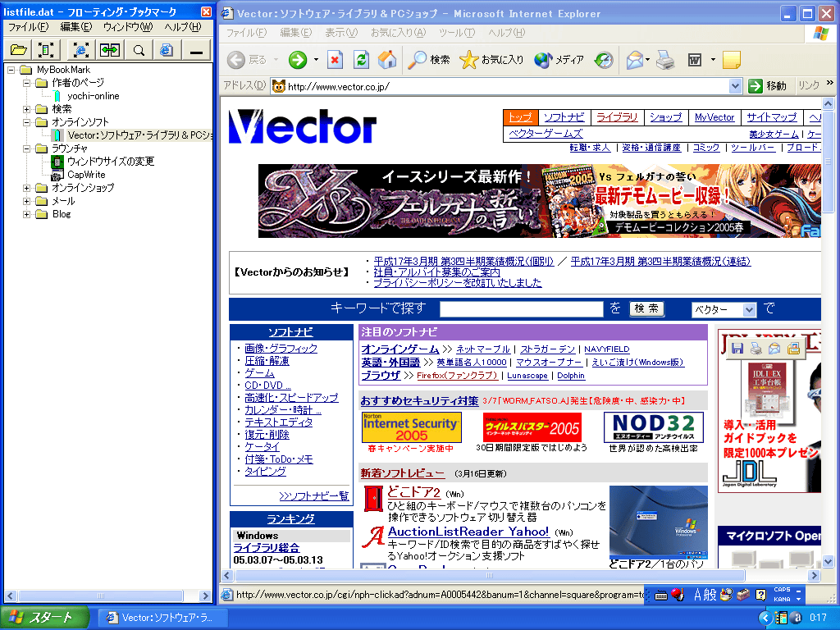
Task: Expand the メール folder
Action: click(26, 202)
